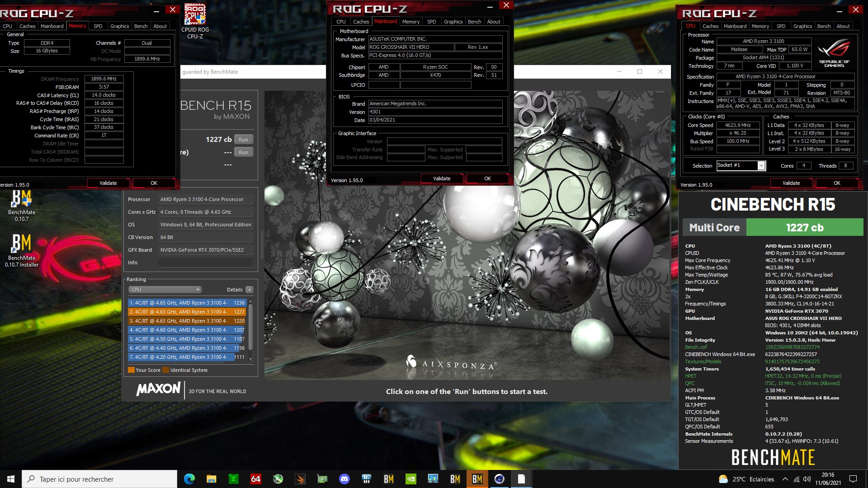Screen dimensions: 868x488
Task: Click Validate in CPU-Z Memory window
Action: pyautogui.click(x=108, y=183)
